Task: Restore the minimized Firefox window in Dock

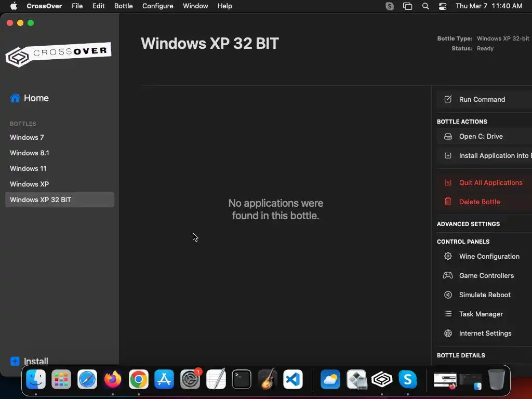Action: coord(445,380)
